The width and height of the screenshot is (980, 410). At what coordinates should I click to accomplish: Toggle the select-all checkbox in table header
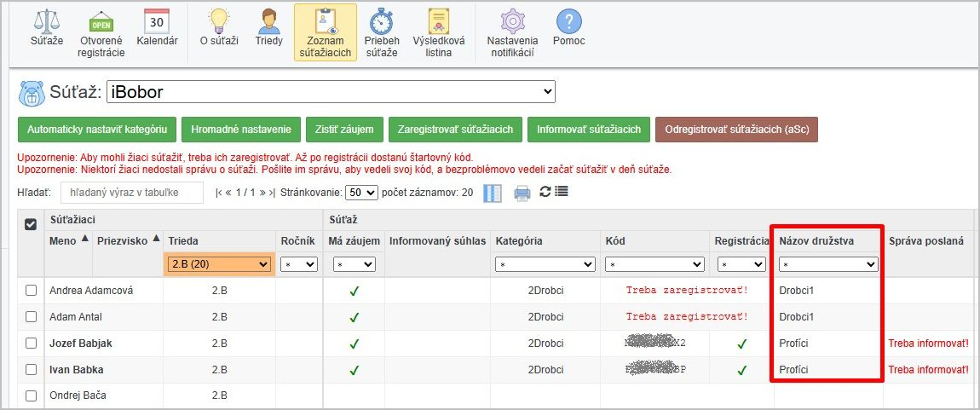pos(31,224)
